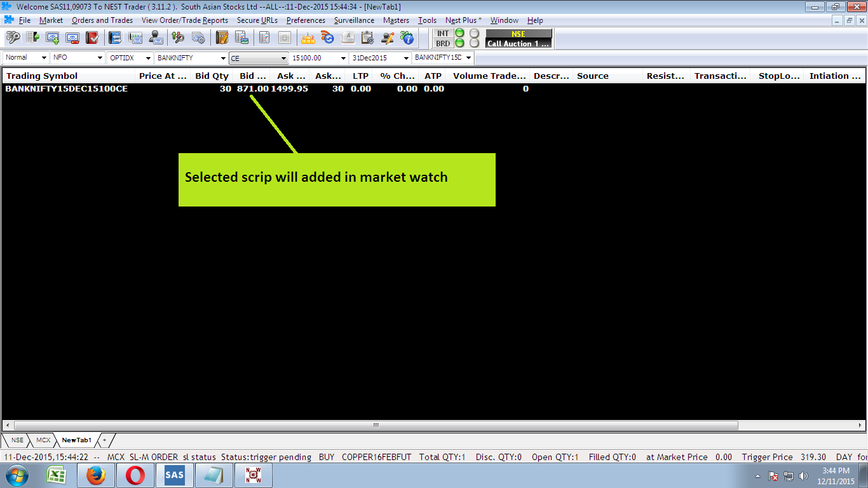868x488 pixels.
Task: Click the horizontal scrollbar thumb under market watch
Action: [x=376, y=425]
